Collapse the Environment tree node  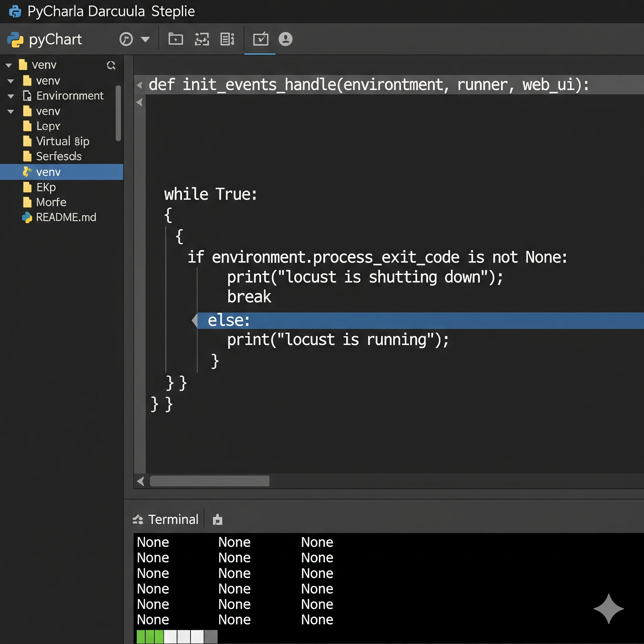click(11, 96)
